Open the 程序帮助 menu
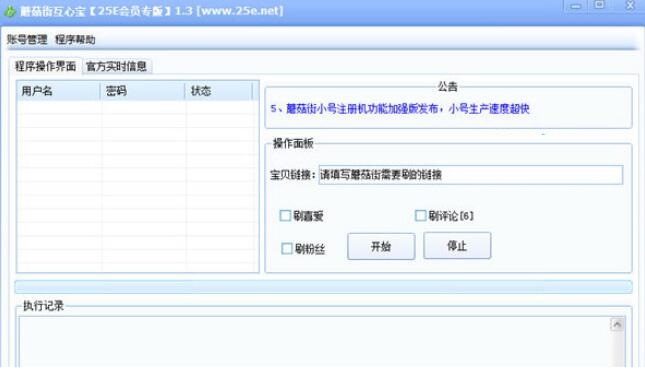645x370 pixels. (x=75, y=40)
